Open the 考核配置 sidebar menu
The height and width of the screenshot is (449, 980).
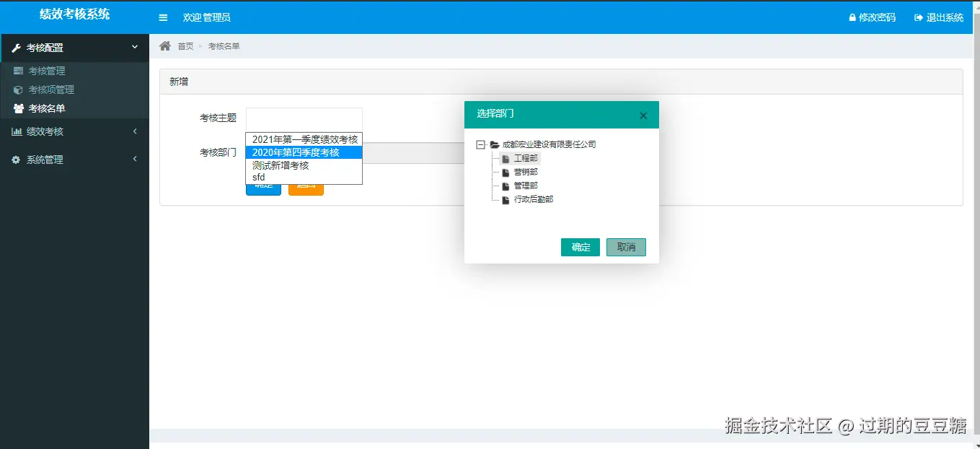point(74,48)
